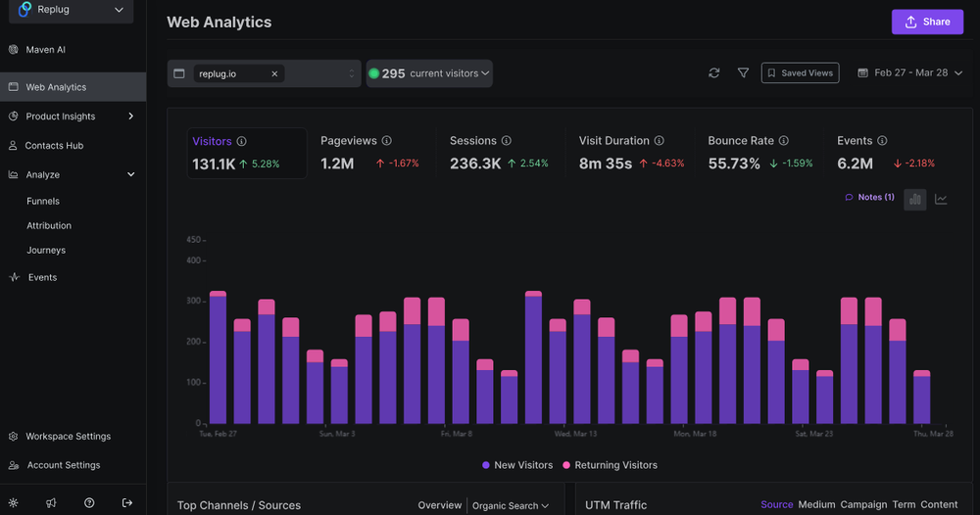Toggle theme with the sun icon
This screenshot has height=515, width=980.
pyautogui.click(x=13, y=502)
